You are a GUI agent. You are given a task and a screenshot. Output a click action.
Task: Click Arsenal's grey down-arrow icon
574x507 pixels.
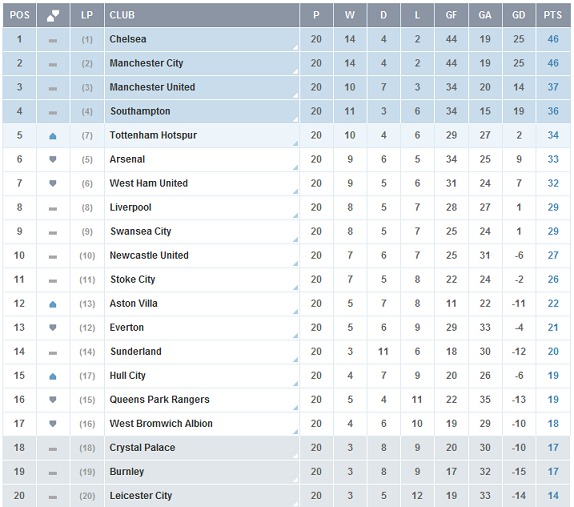coord(53,160)
